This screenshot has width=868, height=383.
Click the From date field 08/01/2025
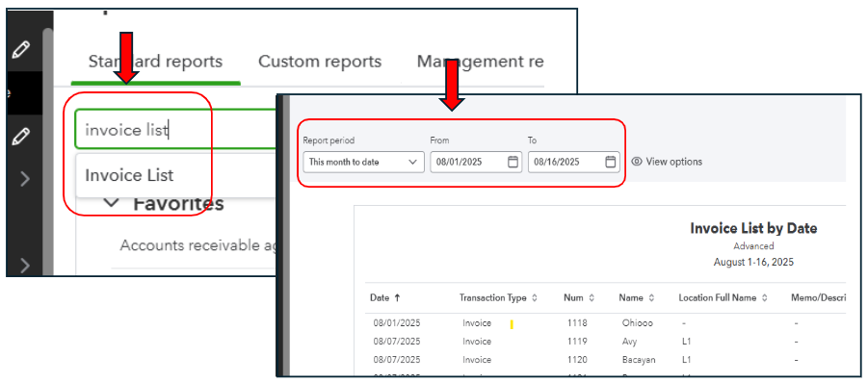pyautogui.click(x=476, y=162)
